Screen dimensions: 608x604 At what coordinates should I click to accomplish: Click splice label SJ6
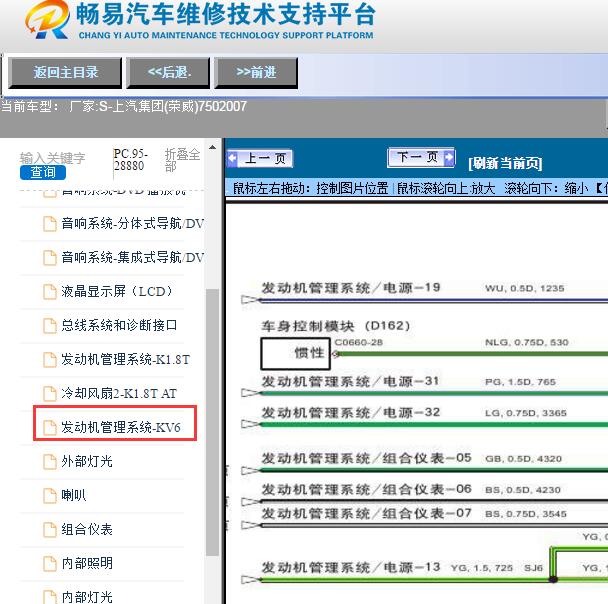click(533, 568)
